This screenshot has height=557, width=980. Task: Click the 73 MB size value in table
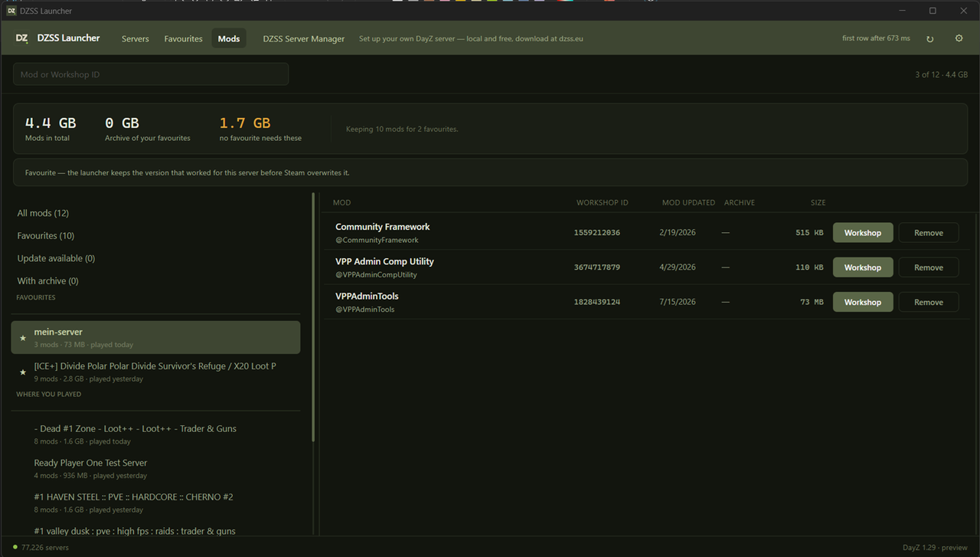coord(812,302)
